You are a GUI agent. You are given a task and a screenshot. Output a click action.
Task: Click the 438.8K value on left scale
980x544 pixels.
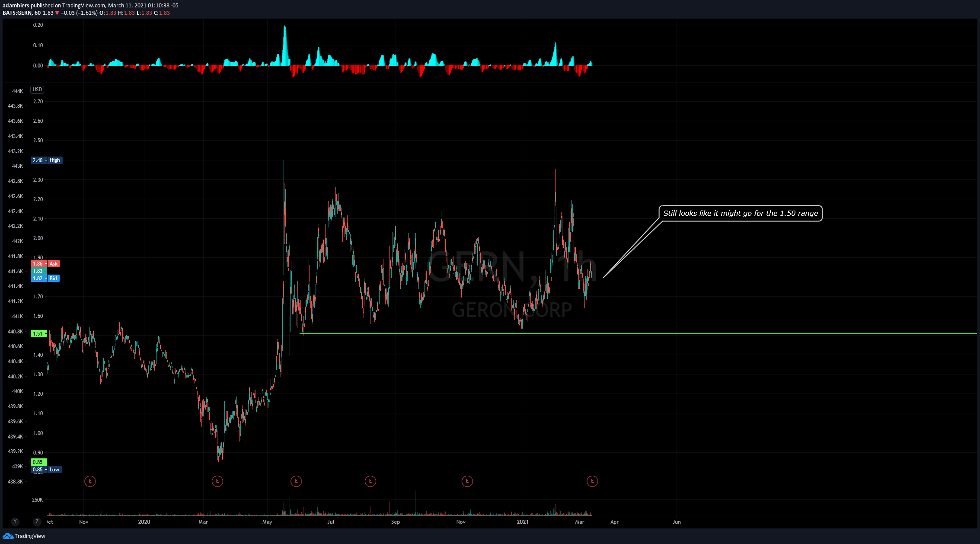coord(16,482)
